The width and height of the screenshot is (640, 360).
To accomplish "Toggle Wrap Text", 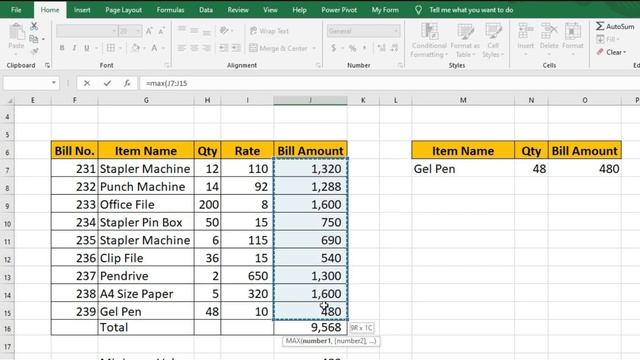I will coord(269,31).
